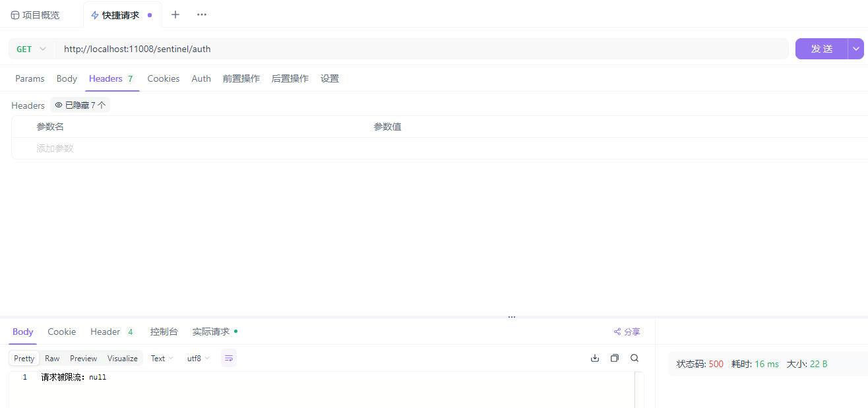This screenshot has width=868, height=408.
Task: Click the plus icon to add new tab
Action: coord(175,15)
